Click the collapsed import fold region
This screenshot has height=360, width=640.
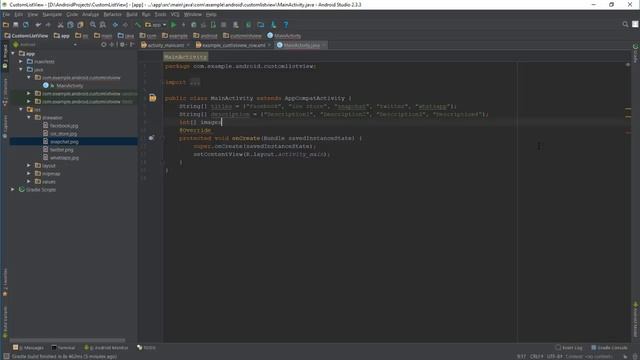point(195,82)
